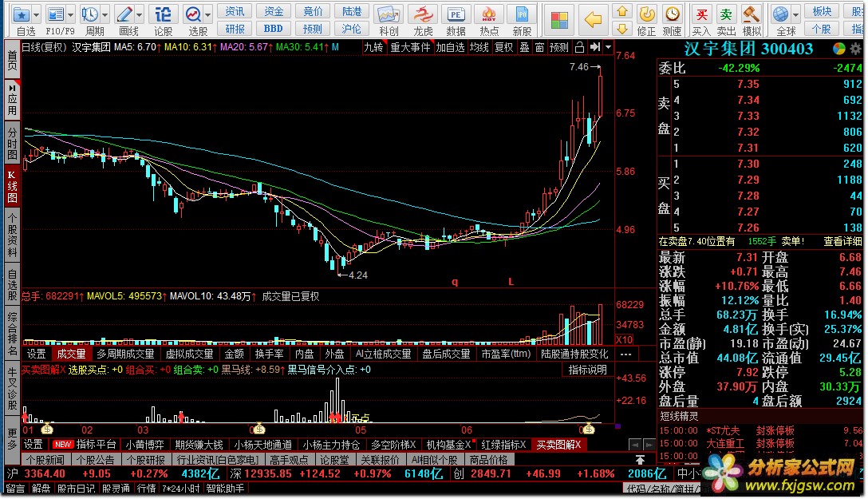Toggle 复权 price adjustment

click(503, 48)
